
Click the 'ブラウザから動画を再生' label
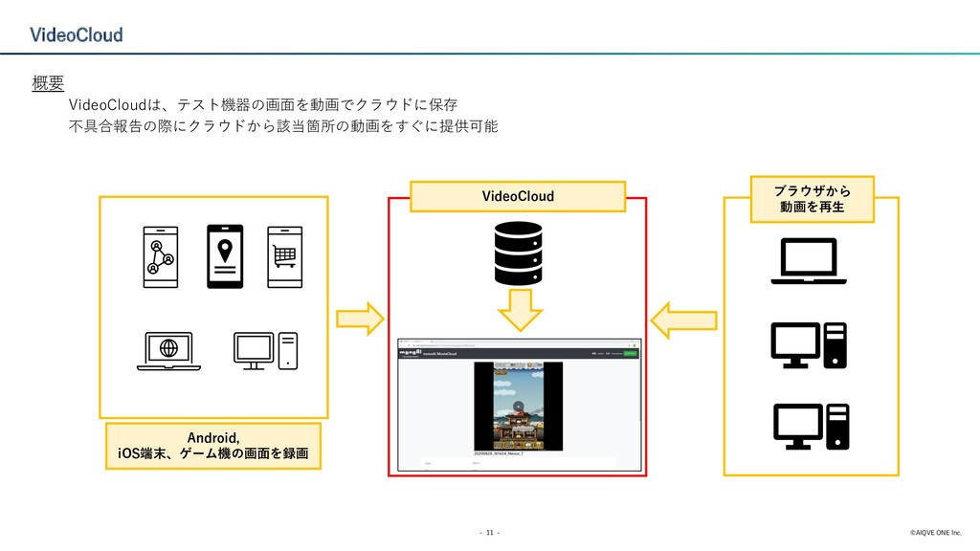812,199
